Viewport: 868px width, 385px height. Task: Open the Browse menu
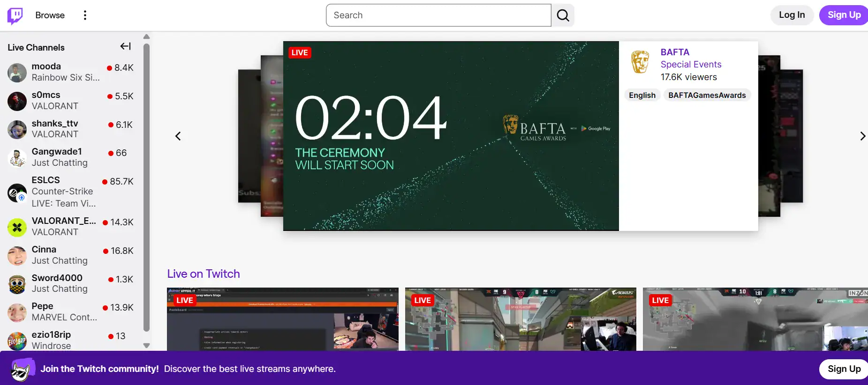coord(50,15)
